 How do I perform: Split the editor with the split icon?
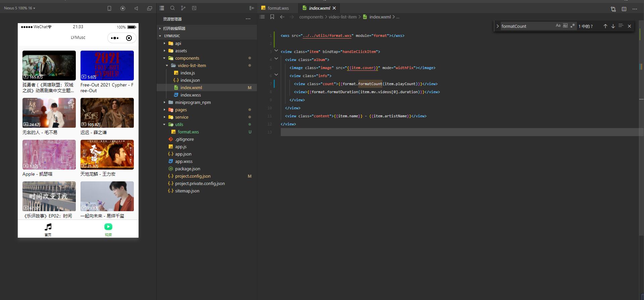click(624, 9)
